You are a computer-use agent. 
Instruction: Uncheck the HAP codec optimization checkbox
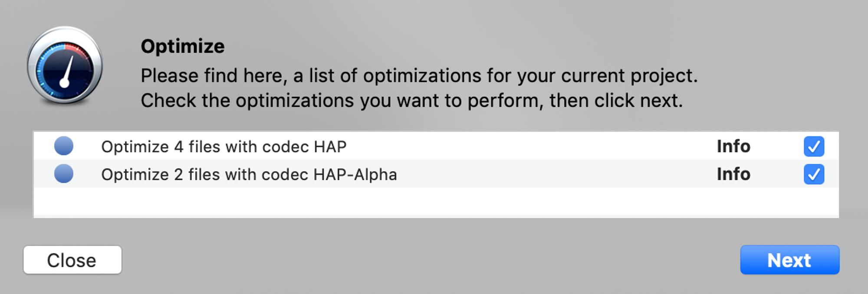(x=814, y=146)
